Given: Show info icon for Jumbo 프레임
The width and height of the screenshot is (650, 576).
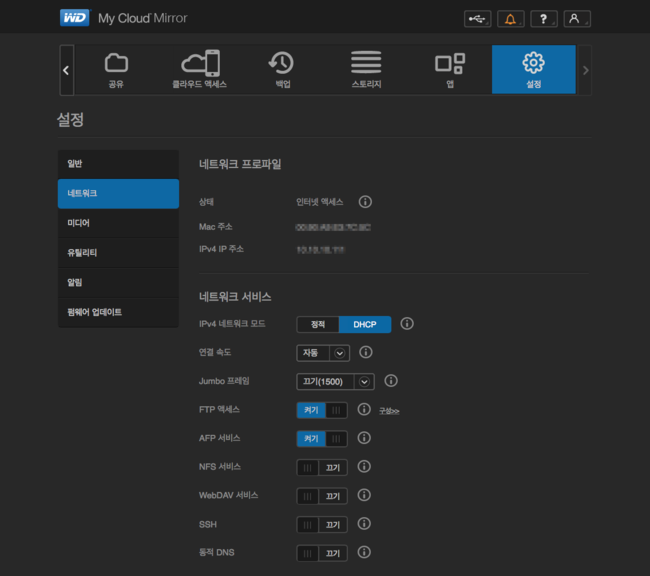Looking at the screenshot, I should pos(391,381).
